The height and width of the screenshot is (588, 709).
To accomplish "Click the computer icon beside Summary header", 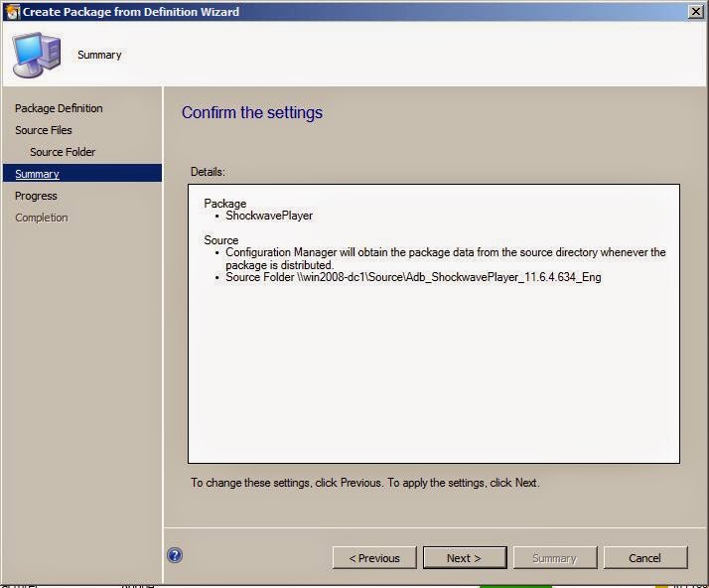I will (37, 55).
